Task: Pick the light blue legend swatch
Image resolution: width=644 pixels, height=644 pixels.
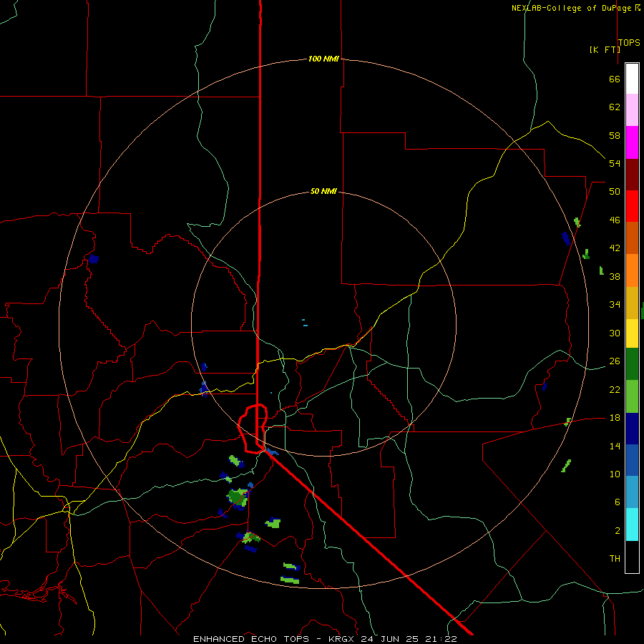Action: [632, 492]
